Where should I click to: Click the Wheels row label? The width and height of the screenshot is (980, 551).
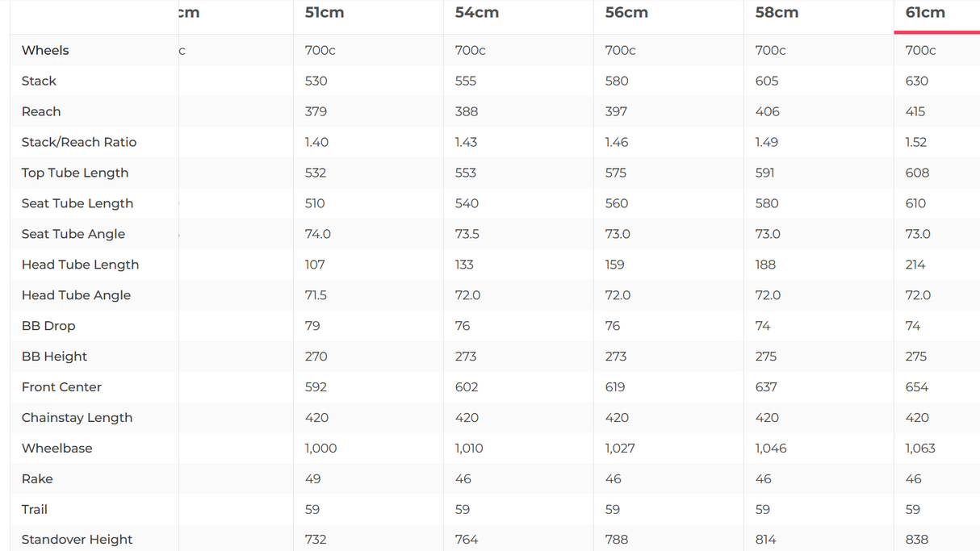coord(45,50)
